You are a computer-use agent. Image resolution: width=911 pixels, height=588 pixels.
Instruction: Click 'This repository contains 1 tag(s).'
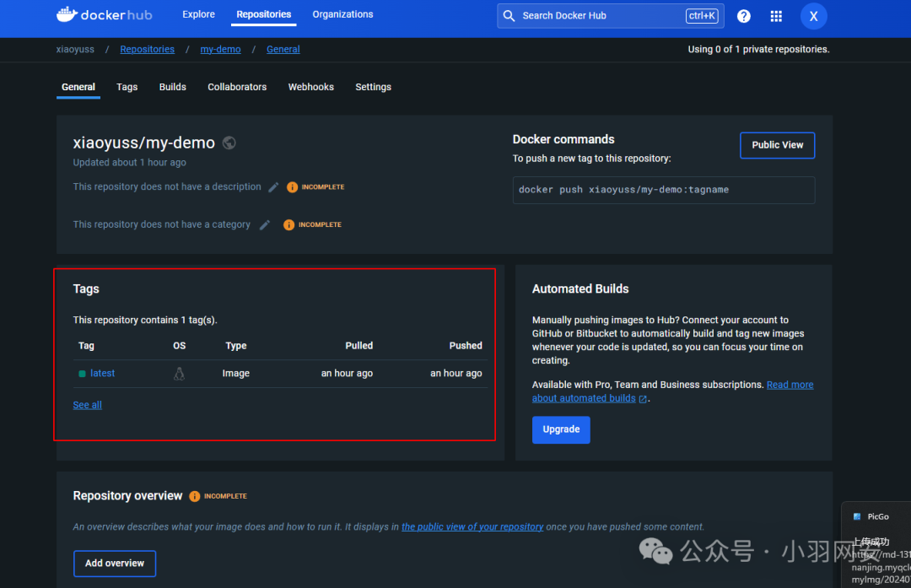(145, 320)
